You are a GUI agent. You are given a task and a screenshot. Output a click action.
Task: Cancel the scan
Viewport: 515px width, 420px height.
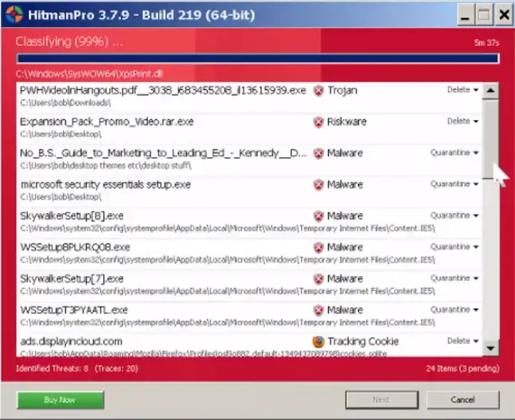[462, 399]
